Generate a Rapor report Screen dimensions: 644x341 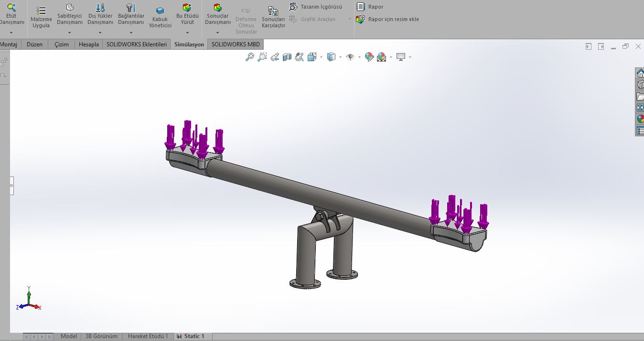click(x=370, y=7)
